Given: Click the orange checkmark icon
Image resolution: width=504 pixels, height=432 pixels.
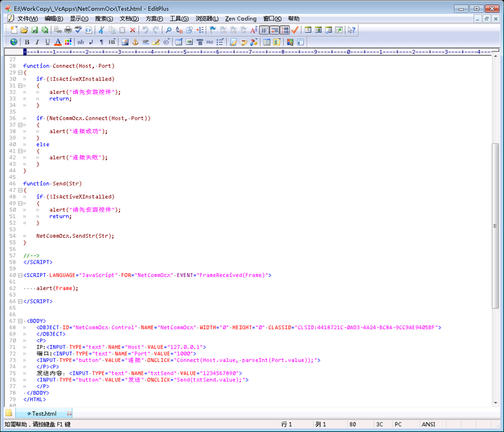Looking at the screenshot, I should click(295, 30).
